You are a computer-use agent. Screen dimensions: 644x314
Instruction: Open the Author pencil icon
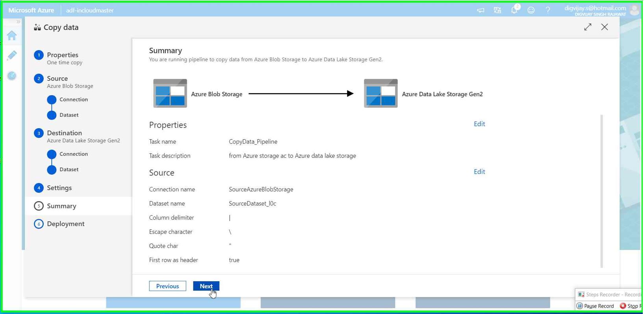[12, 55]
